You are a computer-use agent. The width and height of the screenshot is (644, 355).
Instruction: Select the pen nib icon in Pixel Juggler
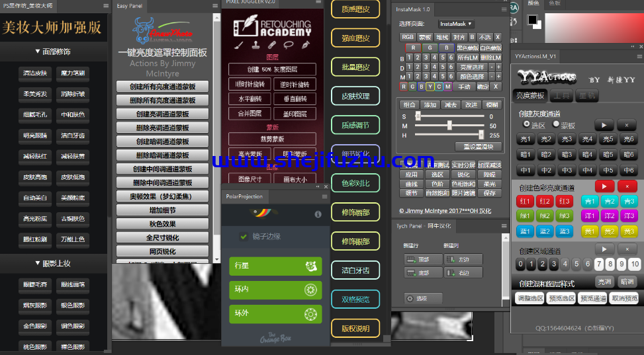point(305,45)
